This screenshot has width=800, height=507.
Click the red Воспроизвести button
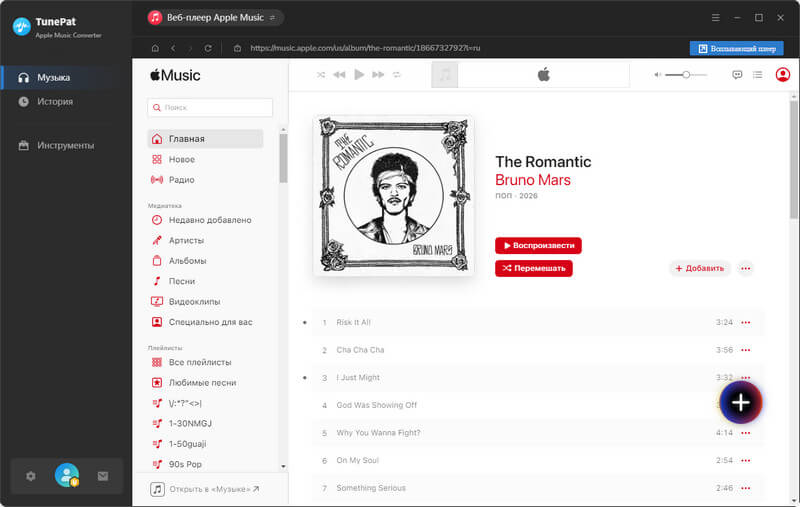tap(538, 245)
